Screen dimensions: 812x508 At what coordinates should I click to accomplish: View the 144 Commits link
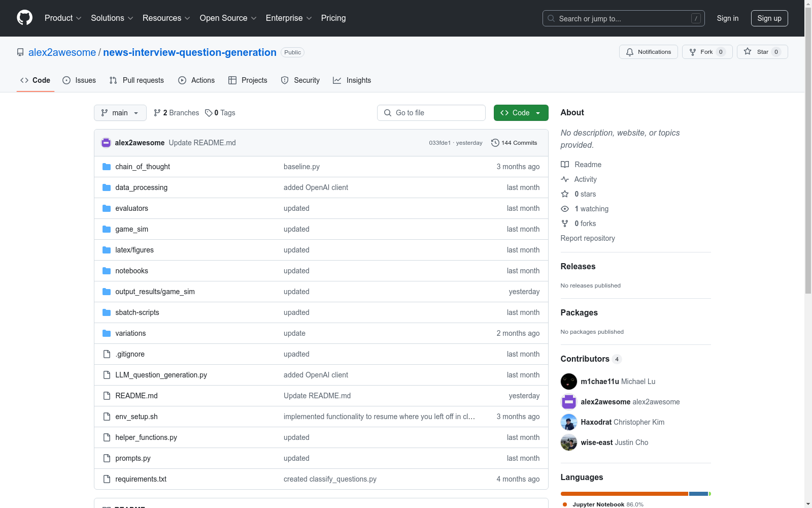[514, 143]
